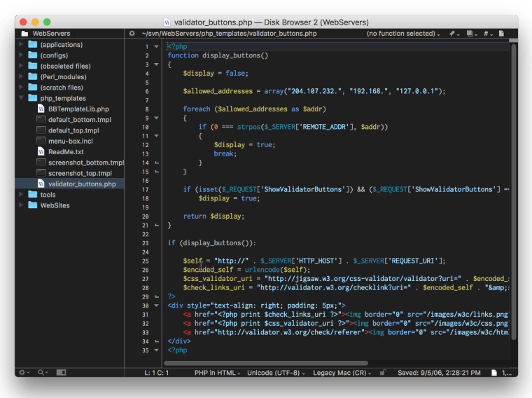Click the BBTemplateLib.php file icon
Viewport: 532px width, 398px height.
coord(41,109)
